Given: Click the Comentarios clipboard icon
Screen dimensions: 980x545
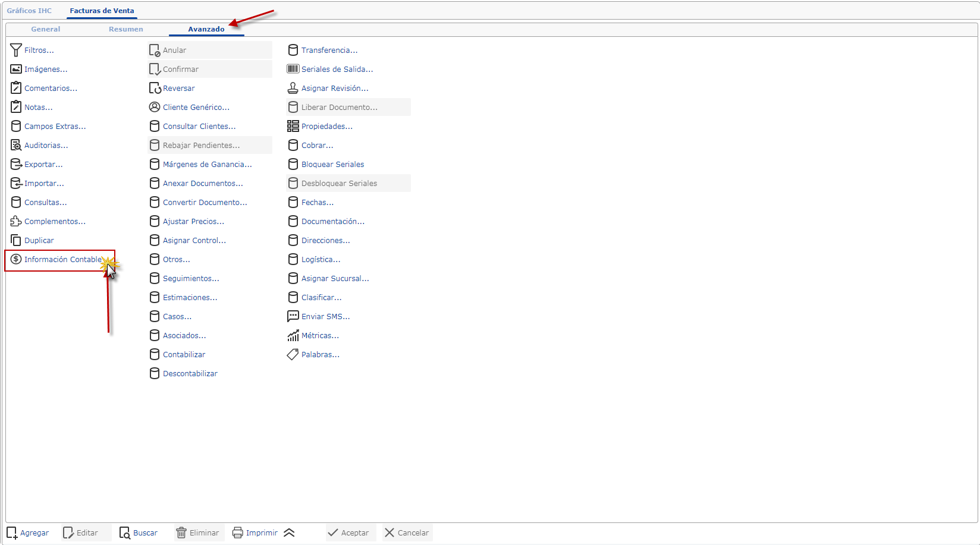Looking at the screenshot, I should tap(16, 89).
